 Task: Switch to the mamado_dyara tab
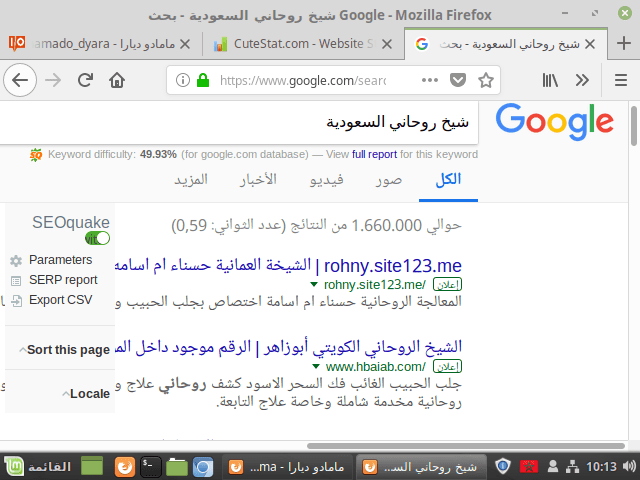[x=100, y=44]
